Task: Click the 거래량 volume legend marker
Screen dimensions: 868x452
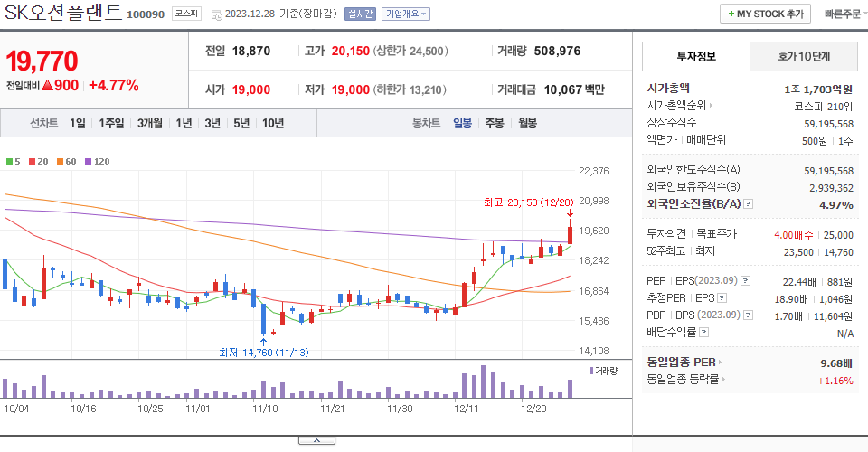Action: [603, 371]
